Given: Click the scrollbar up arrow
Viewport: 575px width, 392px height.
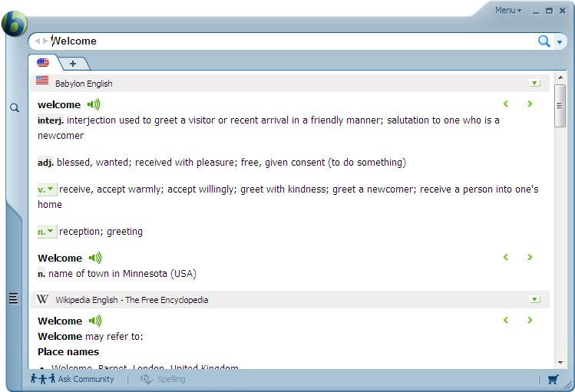Looking at the screenshot, I should [560, 77].
